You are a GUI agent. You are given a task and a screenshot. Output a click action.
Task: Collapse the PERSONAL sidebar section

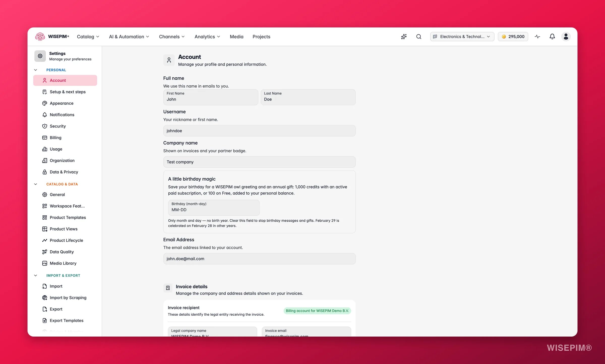tap(36, 70)
